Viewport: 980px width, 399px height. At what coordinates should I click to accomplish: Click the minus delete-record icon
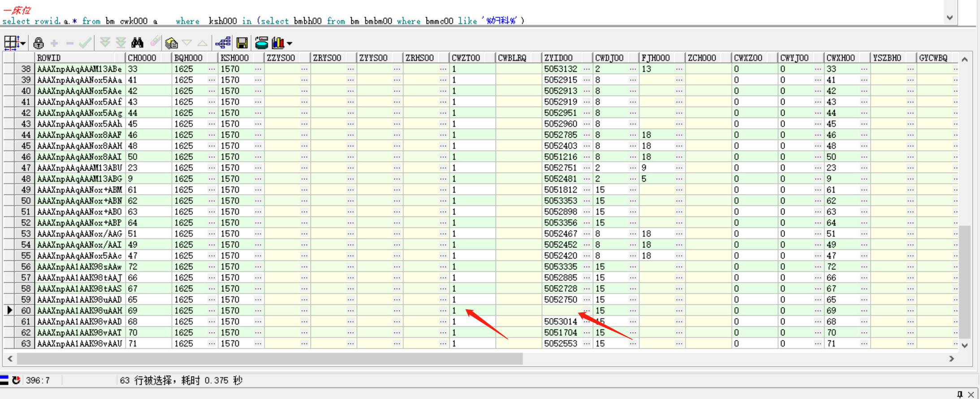click(69, 43)
